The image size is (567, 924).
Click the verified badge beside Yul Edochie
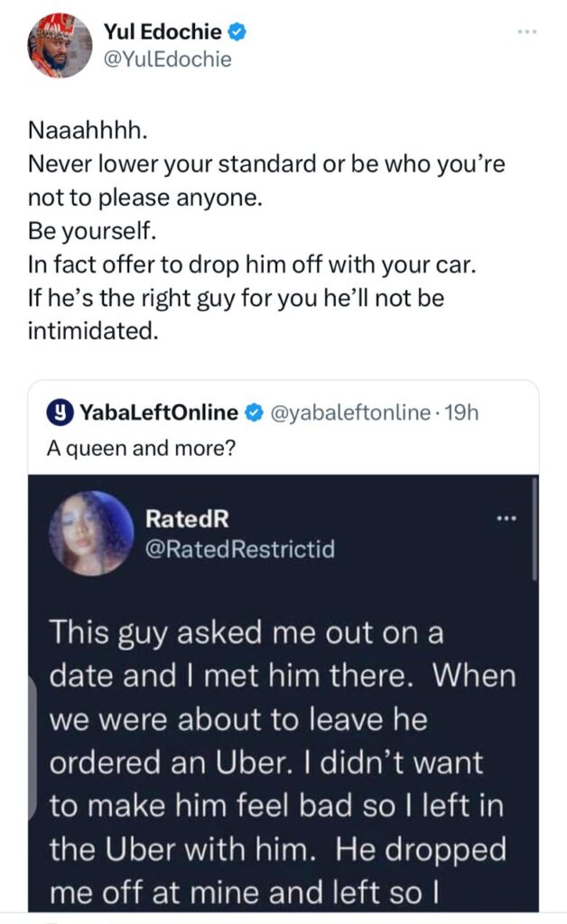click(x=237, y=33)
